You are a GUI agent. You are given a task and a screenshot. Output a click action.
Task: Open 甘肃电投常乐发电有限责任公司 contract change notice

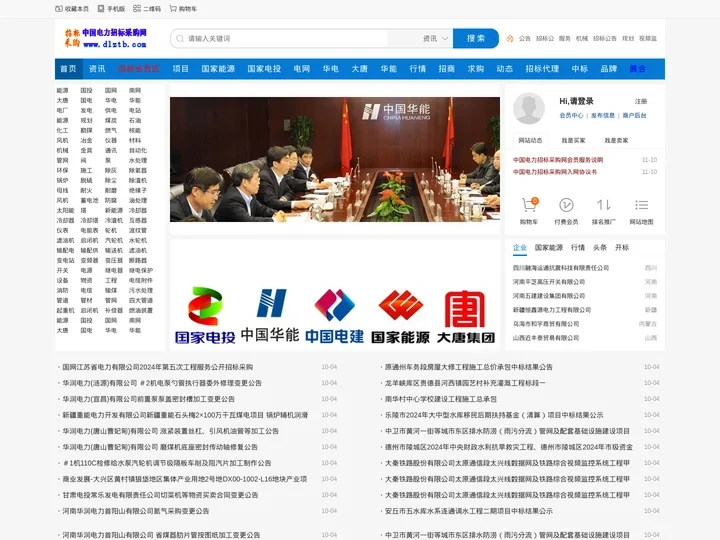pos(160,495)
